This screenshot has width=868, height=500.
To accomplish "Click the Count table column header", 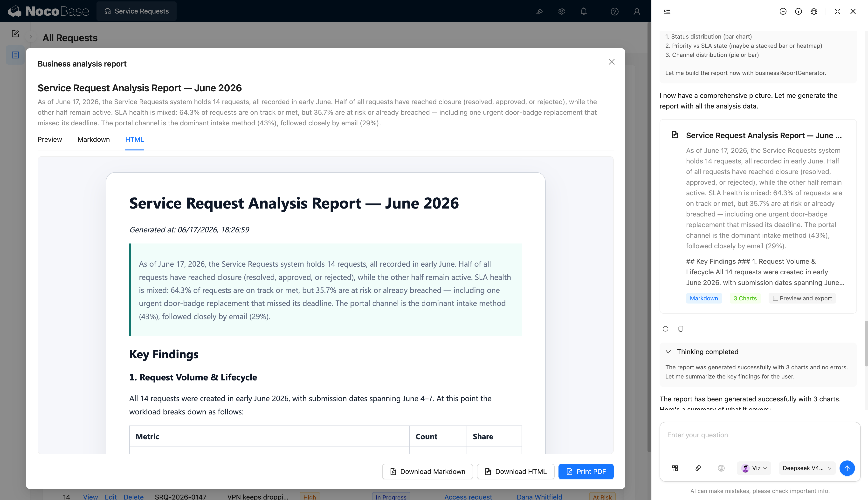I will point(438,436).
